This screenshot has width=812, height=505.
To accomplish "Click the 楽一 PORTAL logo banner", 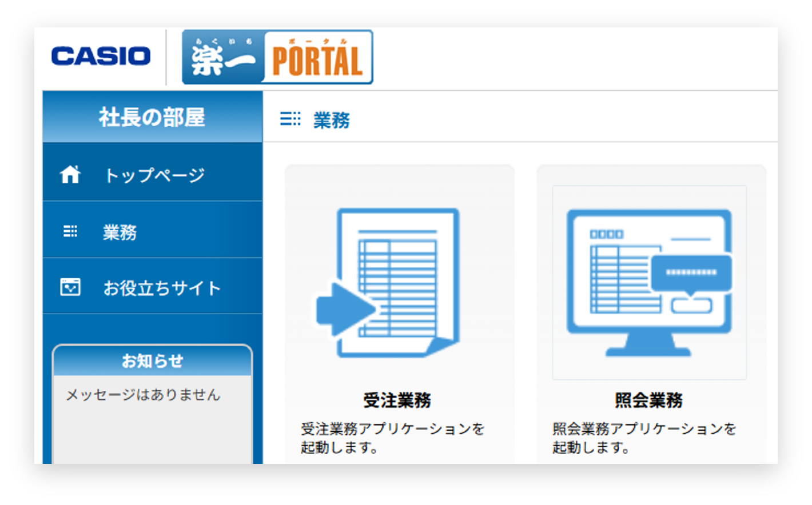I will click(x=277, y=57).
